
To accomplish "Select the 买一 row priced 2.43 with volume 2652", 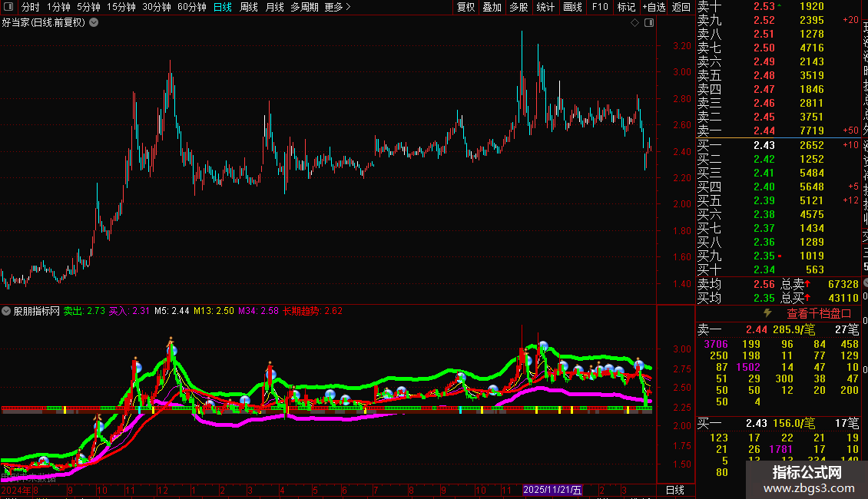I will (x=778, y=146).
